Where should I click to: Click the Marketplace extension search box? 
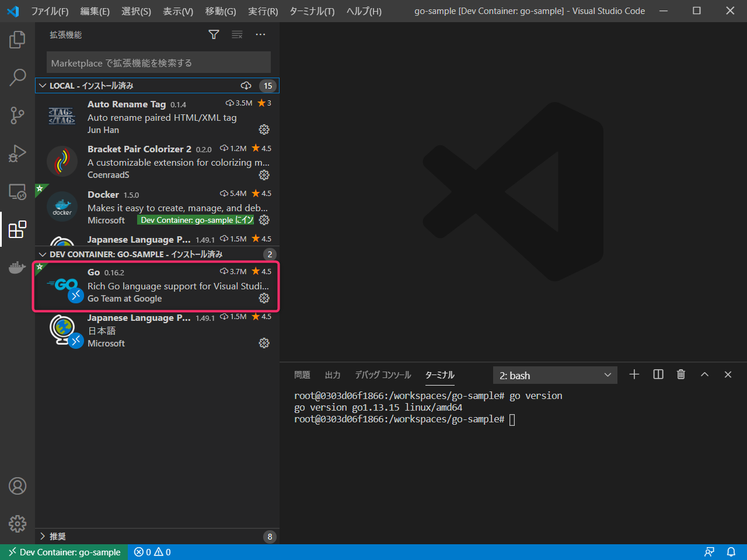click(x=158, y=62)
